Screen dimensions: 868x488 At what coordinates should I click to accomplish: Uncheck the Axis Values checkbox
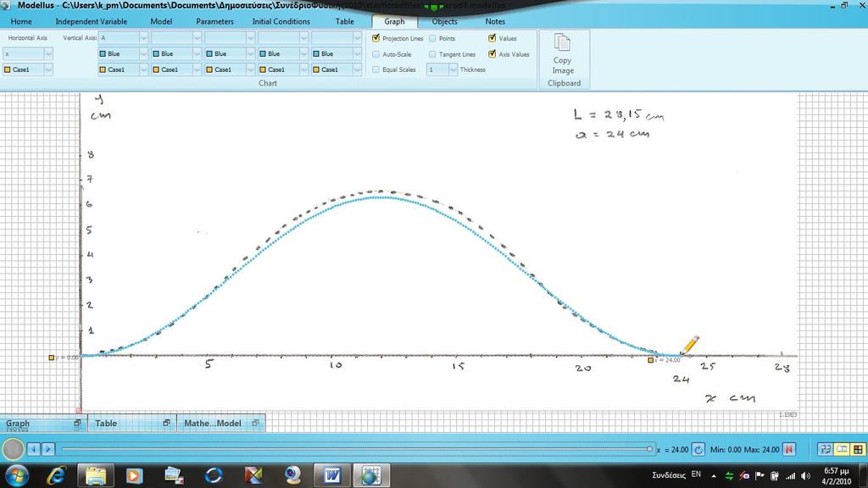[492, 54]
